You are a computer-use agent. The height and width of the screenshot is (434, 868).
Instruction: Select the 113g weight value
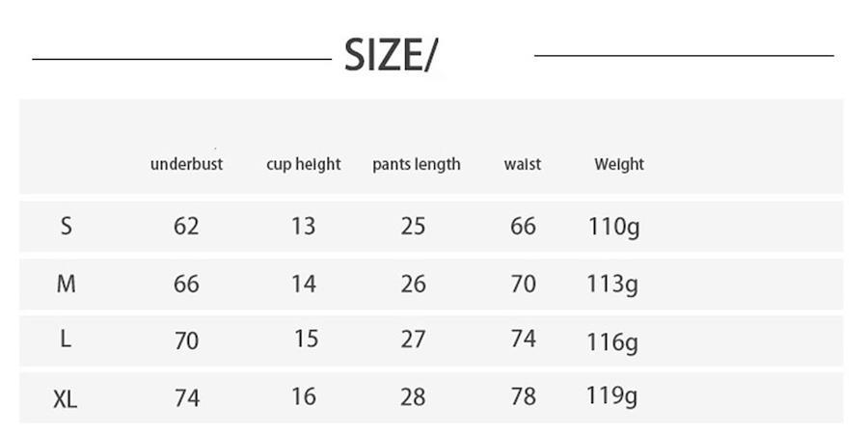pyautogui.click(x=612, y=285)
